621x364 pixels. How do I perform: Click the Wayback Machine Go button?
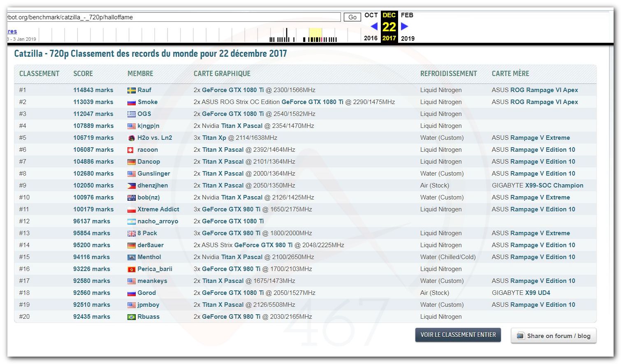tap(352, 17)
